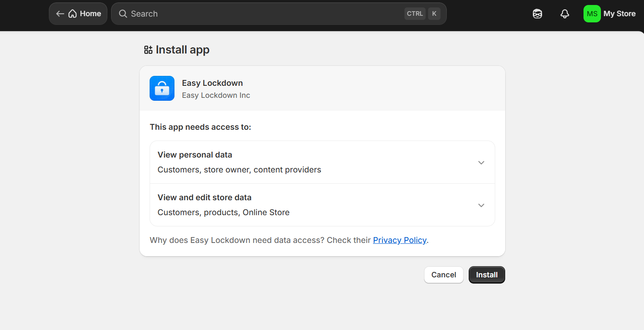This screenshot has height=330, width=644.
Task: Click the Easy Lockdown padlock app icon
Action: coord(162,88)
